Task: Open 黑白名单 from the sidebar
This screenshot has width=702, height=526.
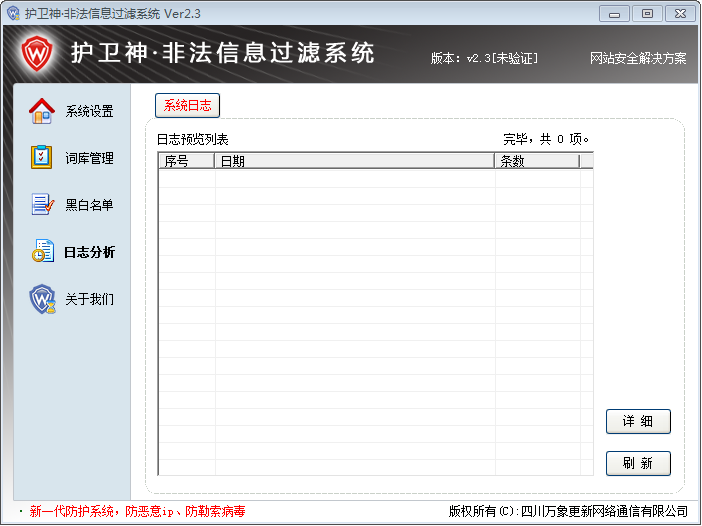Action: coord(89,205)
